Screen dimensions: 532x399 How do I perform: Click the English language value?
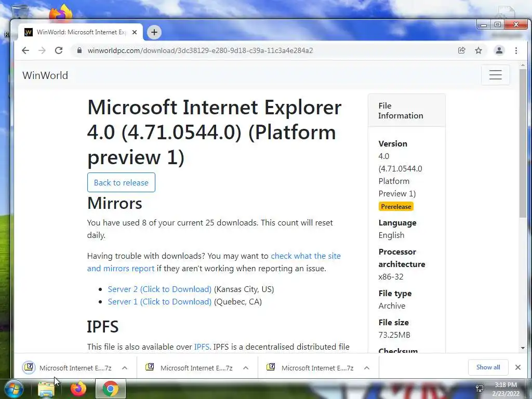point(391,235)
